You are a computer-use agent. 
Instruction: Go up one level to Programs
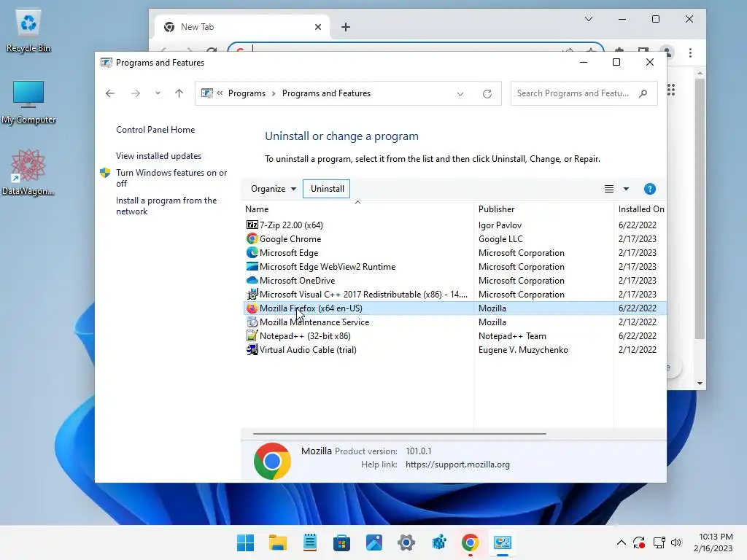pos(179,93)
